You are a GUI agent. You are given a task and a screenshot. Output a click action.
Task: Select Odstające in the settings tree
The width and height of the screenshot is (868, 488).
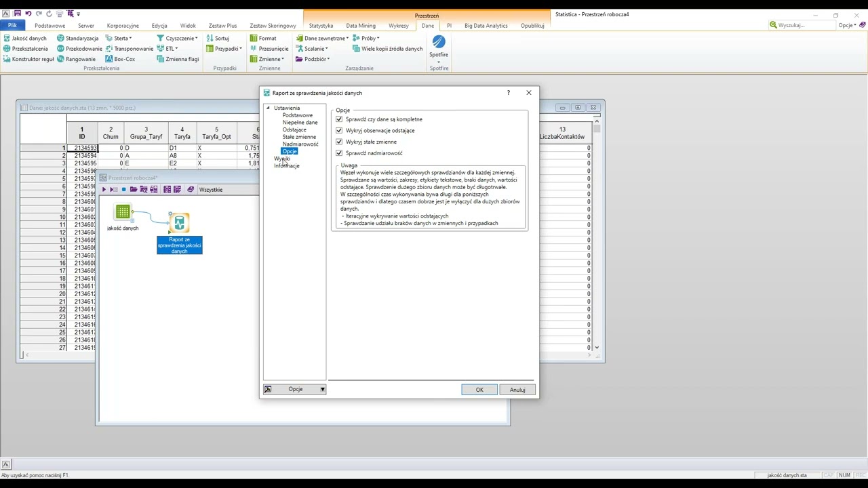pos(294,129)
